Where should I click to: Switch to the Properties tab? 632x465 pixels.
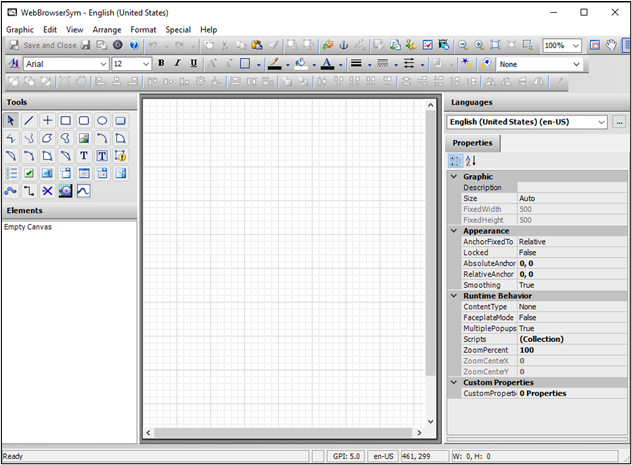point(472,143)
